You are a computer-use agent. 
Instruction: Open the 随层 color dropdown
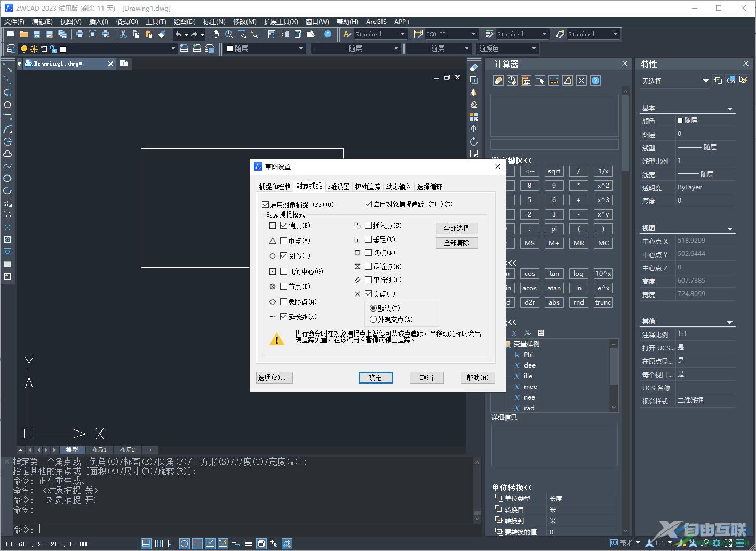coord(301,49)
